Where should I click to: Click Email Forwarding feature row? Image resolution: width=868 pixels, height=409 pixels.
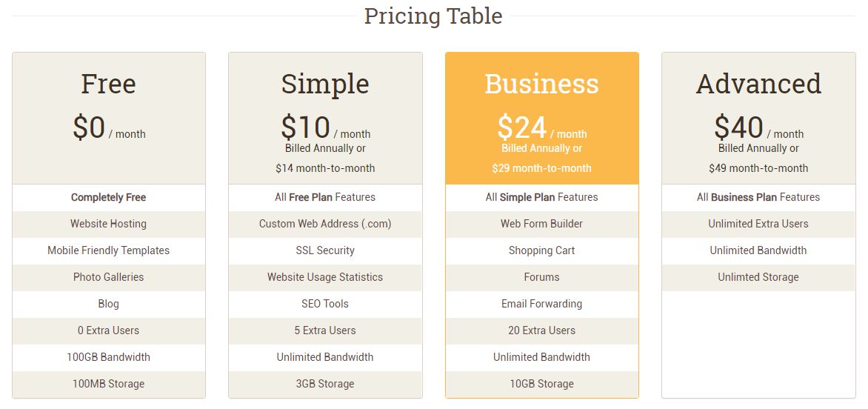[542, 304]
